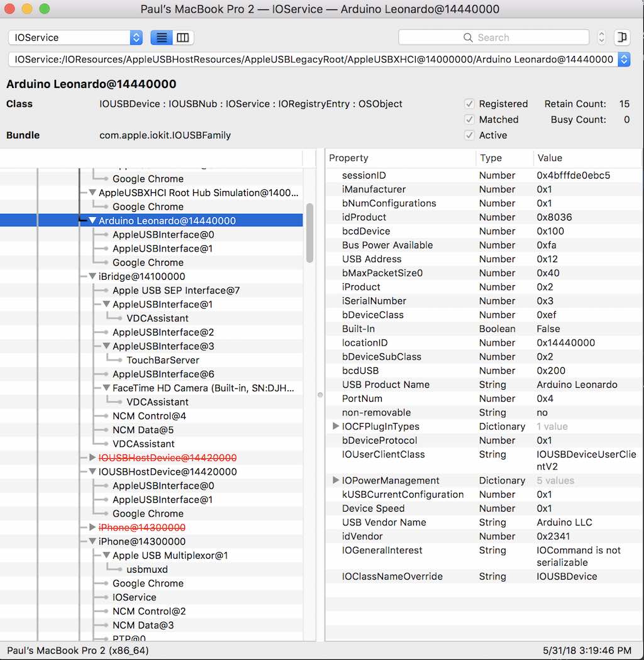Select the kUSBCurrentConfiguration row
This screenshot has width=644, height=660.
tap(484, 495)
